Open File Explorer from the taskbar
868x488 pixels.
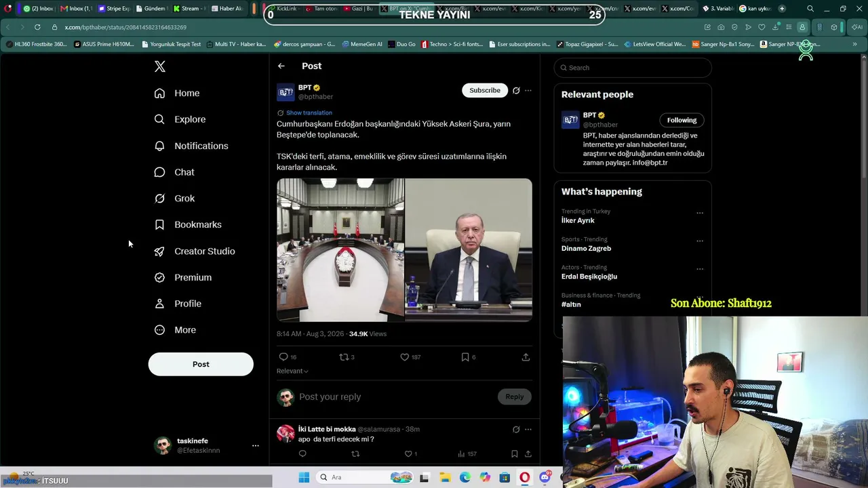[445, 477]
